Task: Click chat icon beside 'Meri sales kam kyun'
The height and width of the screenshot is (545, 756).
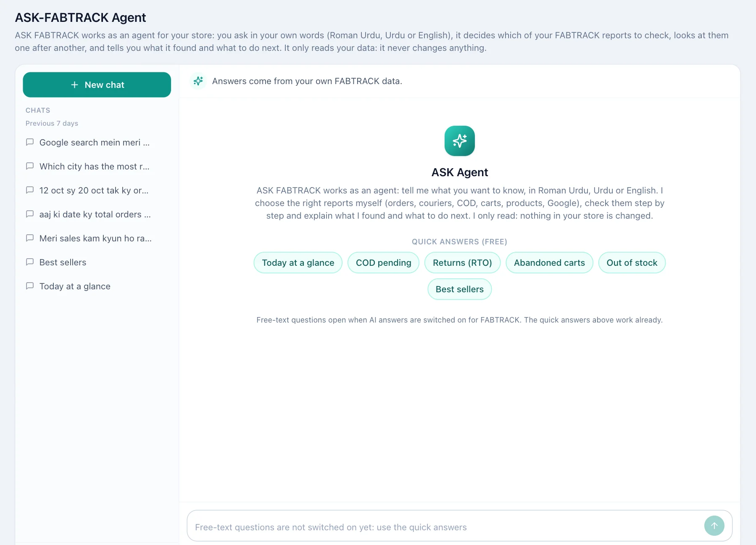Action: [30, 238]
